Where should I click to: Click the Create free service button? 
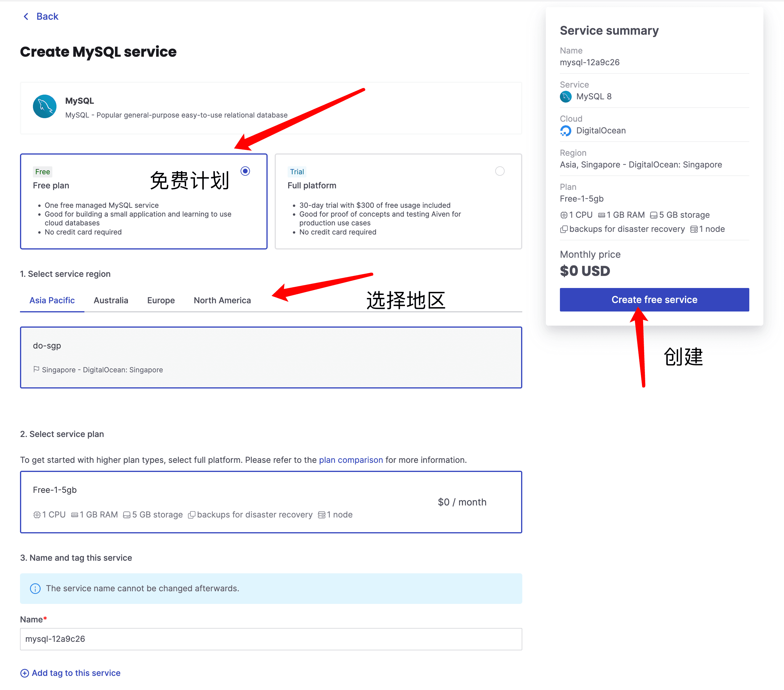coord(654,299)
